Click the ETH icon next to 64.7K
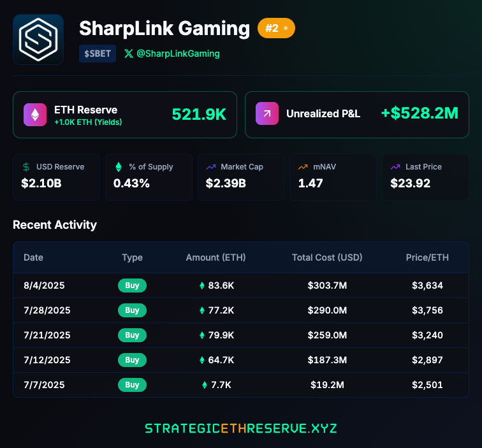 202,360
